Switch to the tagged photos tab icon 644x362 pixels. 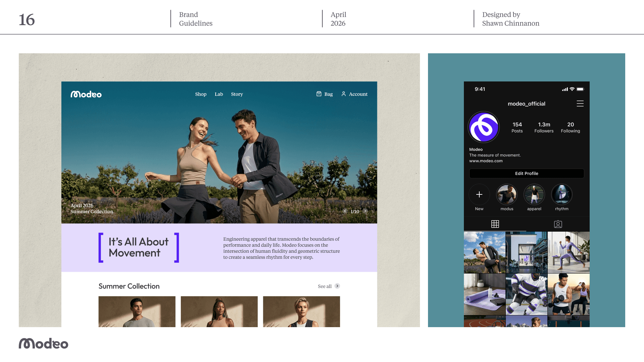[558, 224]
